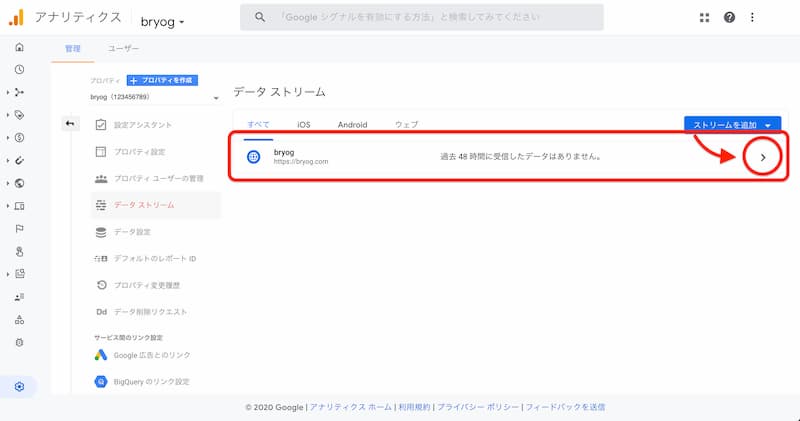Viewport: 800px width, 421px height.
Task: Open the bug DebugView icon
Action: click(19, 342)
